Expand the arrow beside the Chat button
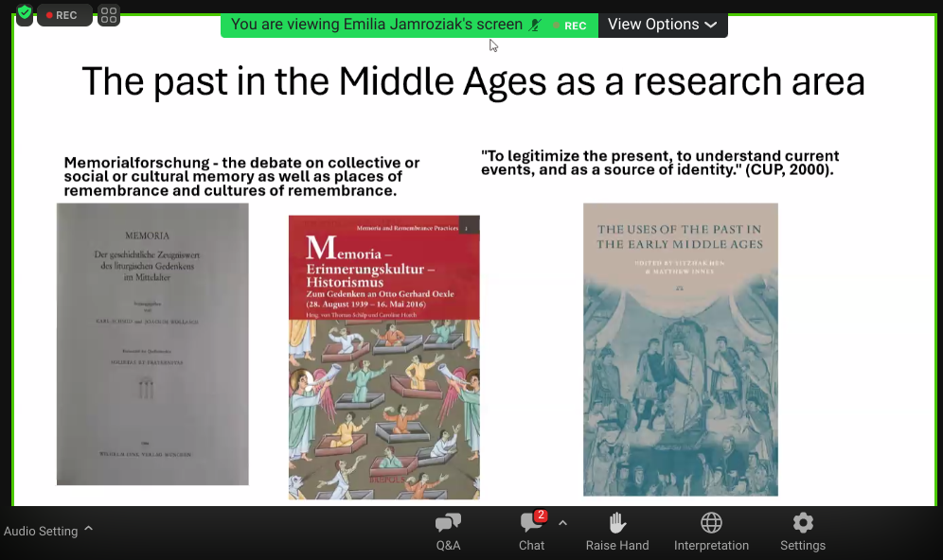 (562, 523)
